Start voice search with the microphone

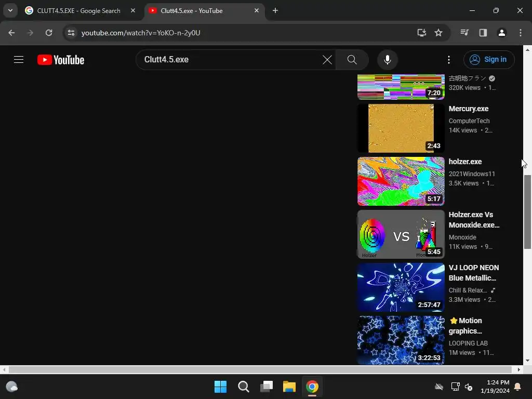[387, 60]
